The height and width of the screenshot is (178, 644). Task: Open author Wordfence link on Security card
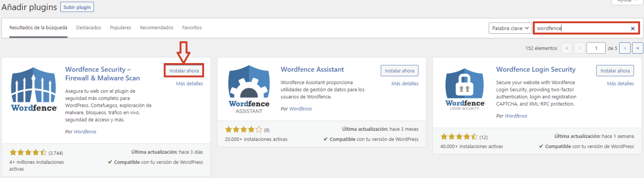[x=85, y=132]
